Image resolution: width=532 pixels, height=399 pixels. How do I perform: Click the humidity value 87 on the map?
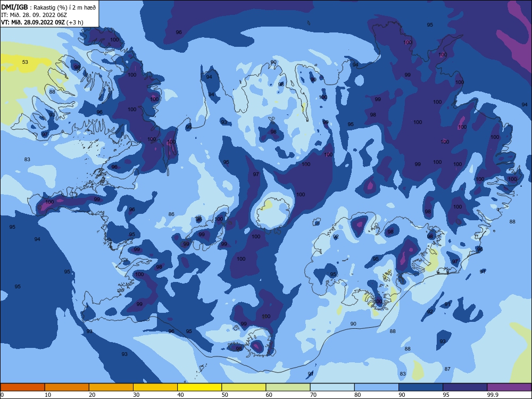point(447,369)
